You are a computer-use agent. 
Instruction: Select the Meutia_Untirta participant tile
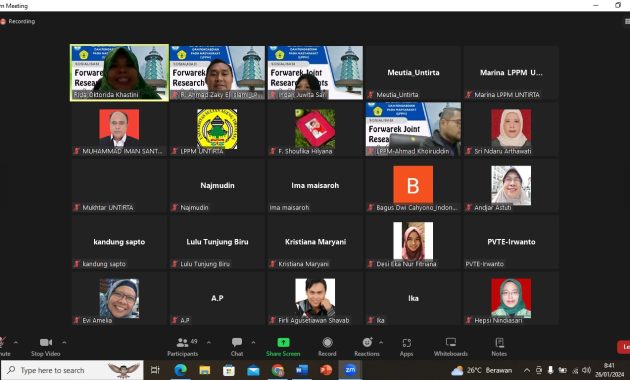pos(413,73)
